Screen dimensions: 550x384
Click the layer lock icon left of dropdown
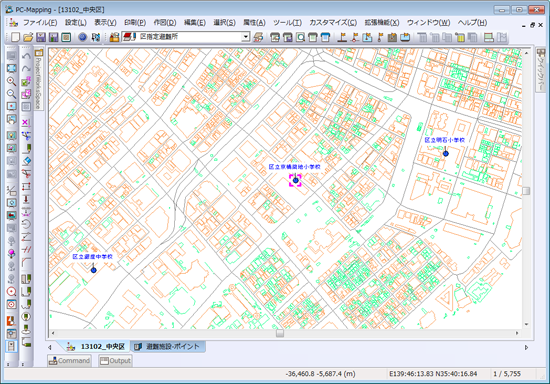[114, 37]
